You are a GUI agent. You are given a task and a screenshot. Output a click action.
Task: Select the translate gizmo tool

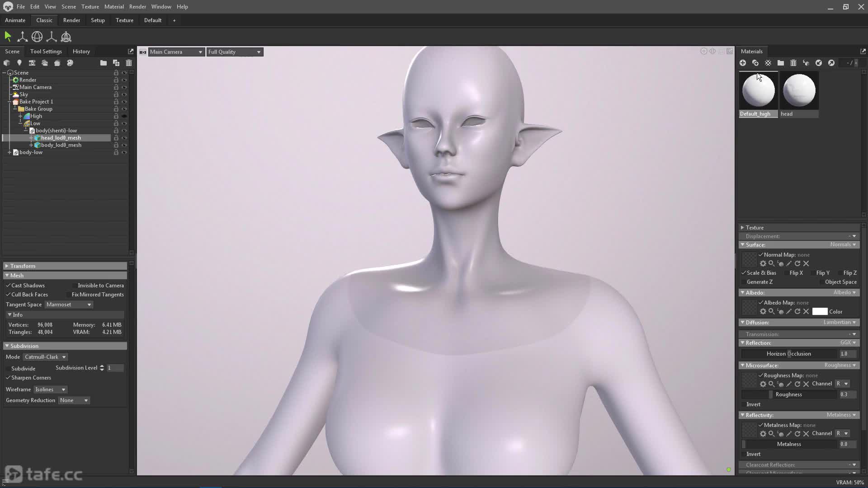coord(22,37)
